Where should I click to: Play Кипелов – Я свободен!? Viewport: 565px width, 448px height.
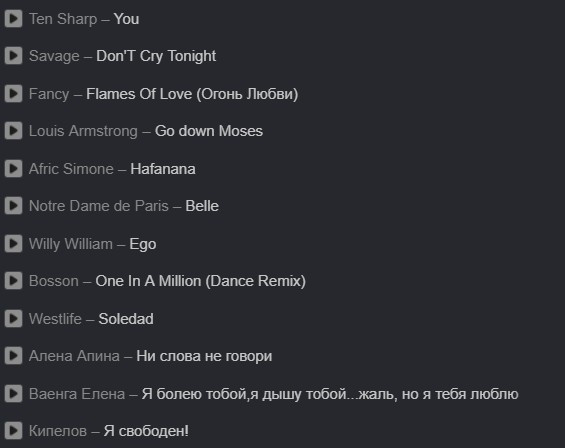tap(13, 431)
